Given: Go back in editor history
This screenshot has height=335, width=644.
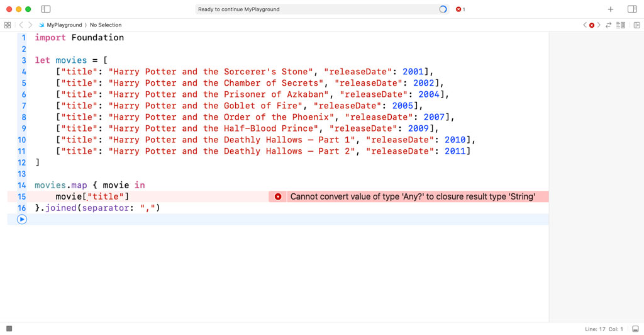Looking at the screenshot, I should coord(21,25).
